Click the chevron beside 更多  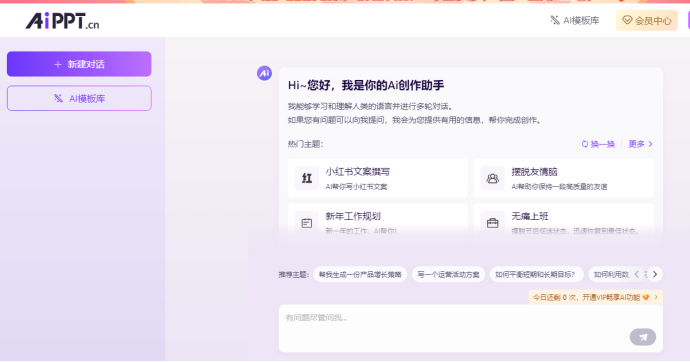point(650,144)
